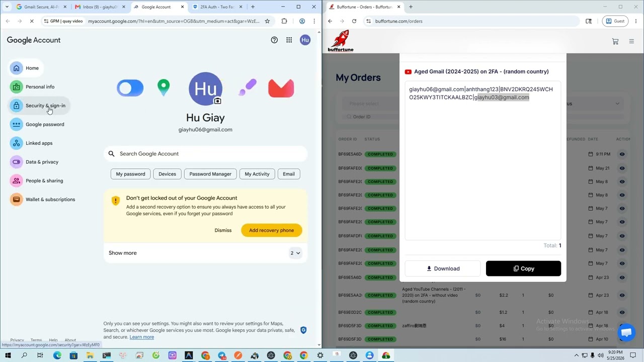Open File Explorer from taskbar
Viewport: 644px width, 362px height.
[x=90, y=355]
